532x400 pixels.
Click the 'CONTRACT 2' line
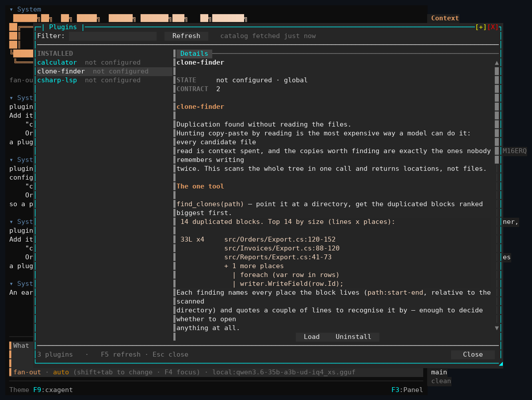click(198, 89)
